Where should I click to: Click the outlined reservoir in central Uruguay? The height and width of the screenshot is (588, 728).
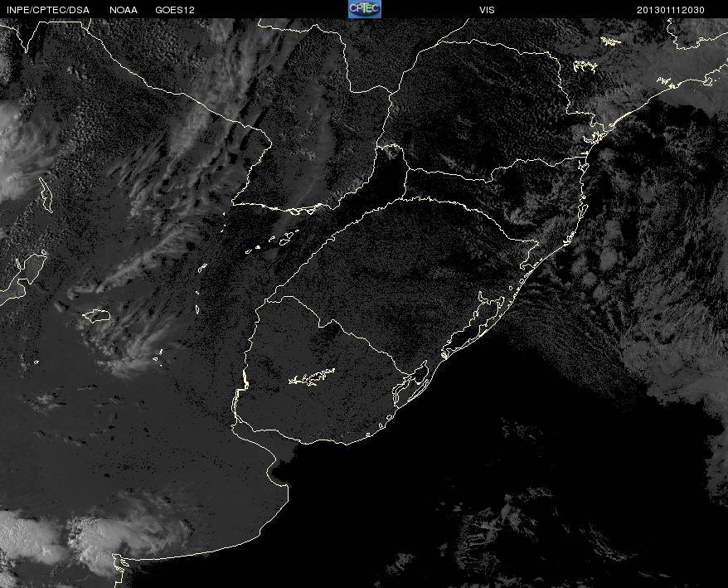(312, 378)
